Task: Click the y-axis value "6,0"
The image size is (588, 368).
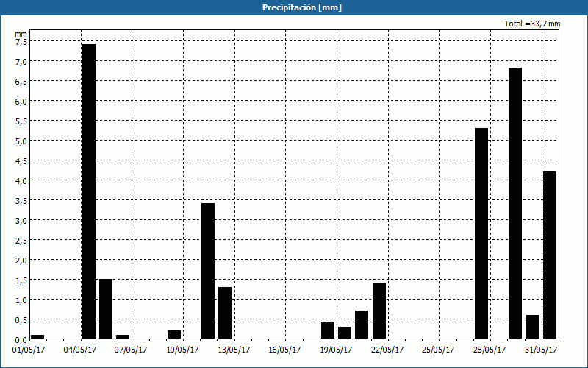Action: pyautogui.click(x=21, y=102)
